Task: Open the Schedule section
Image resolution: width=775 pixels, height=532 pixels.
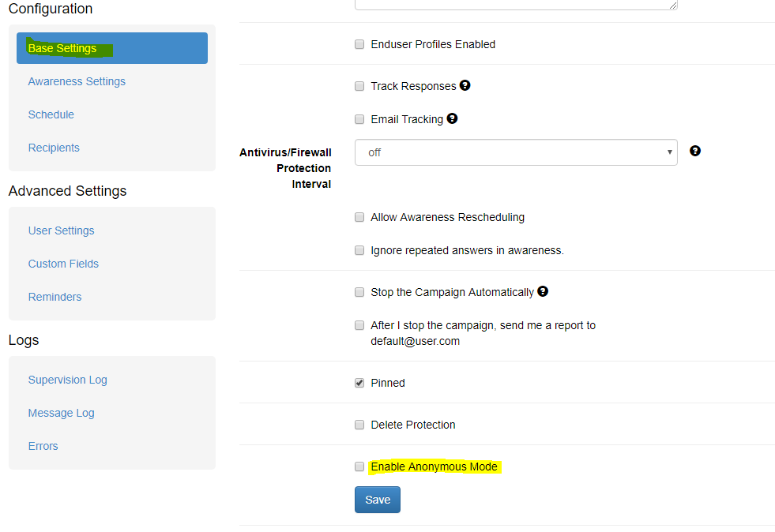Action: coord(51,114)
